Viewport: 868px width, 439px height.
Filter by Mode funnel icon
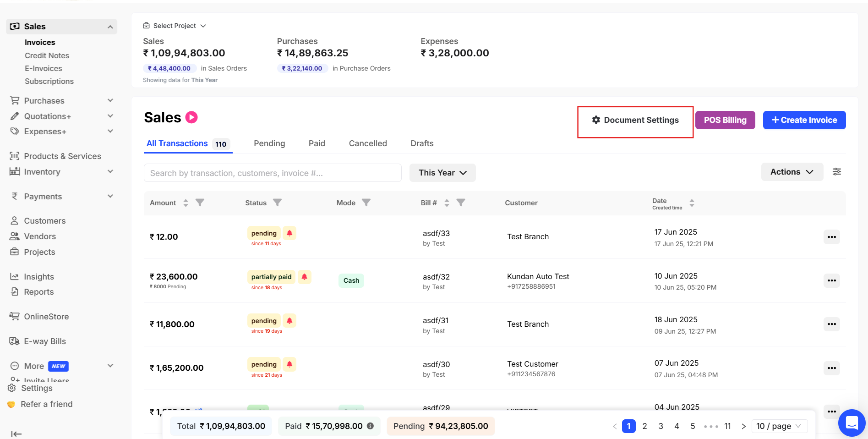366,203
